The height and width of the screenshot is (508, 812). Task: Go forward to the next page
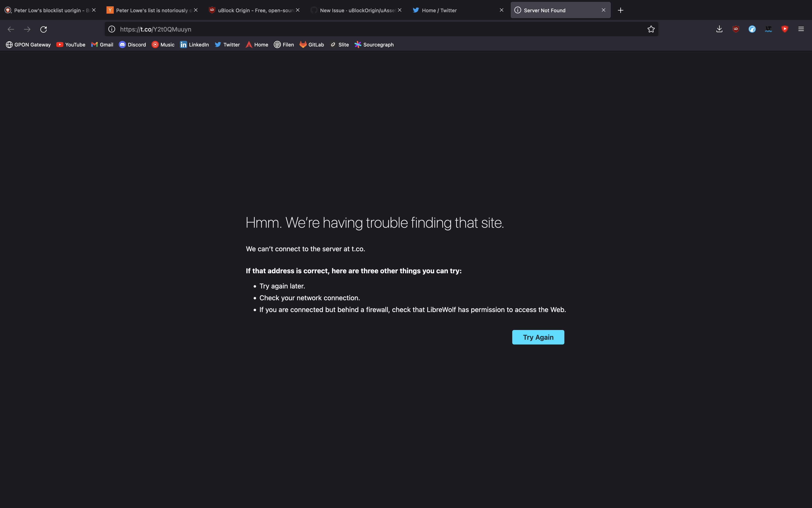[x=27, y=29]
